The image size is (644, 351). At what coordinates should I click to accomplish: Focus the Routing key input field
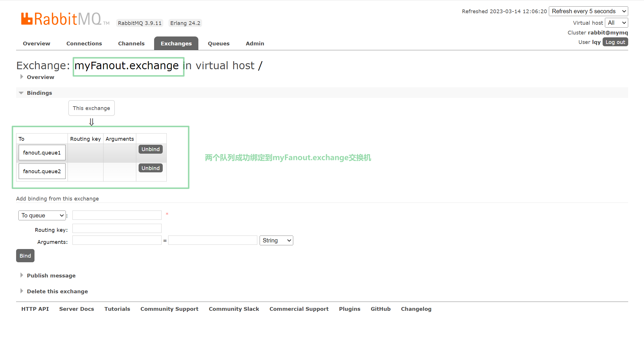pos(117,229)
